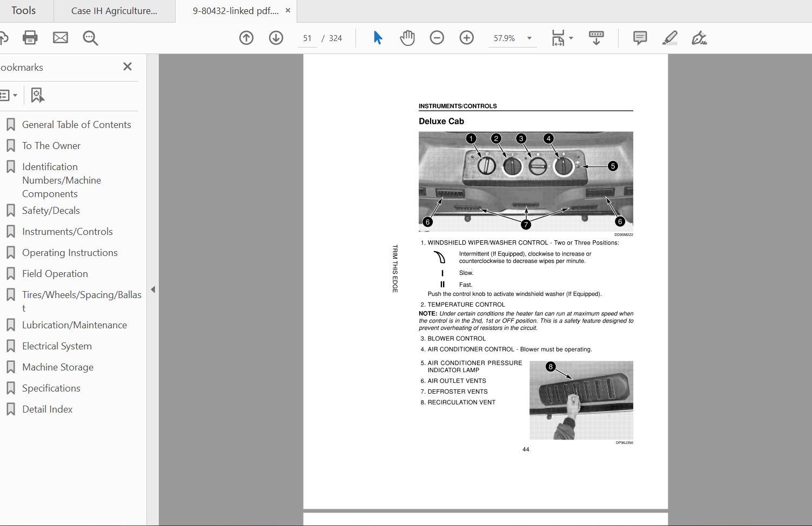The width and height of the screenshot is (812, 526).
Task: Click bookmark icon beside Specifications
Action: pos(11,388)
